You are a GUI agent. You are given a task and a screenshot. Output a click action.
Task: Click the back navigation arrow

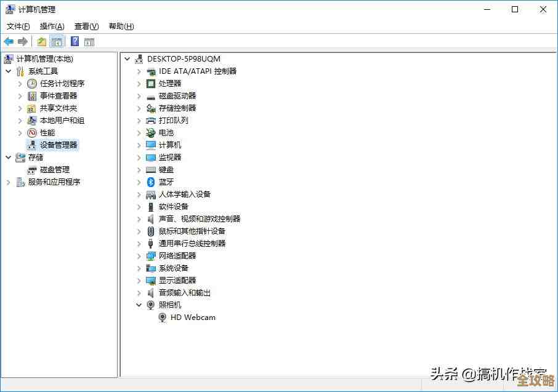coord(9,41)
